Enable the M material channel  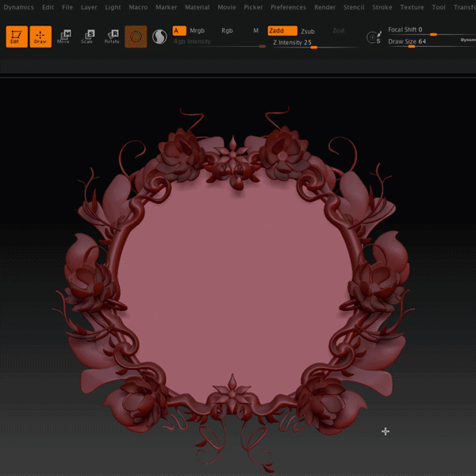tap(255, 31)
